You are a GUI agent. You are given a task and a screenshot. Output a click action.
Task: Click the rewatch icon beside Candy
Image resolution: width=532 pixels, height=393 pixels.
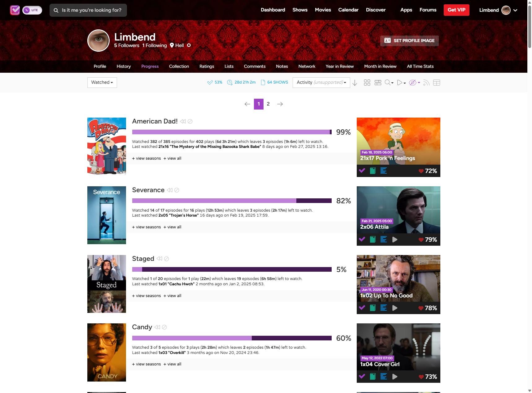[x=157, y=327]
